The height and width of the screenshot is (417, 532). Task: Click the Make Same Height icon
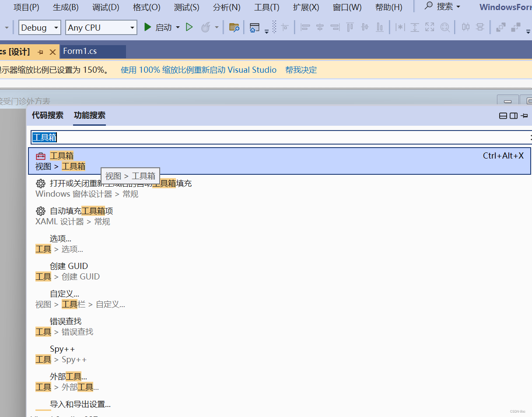[415, 28]
